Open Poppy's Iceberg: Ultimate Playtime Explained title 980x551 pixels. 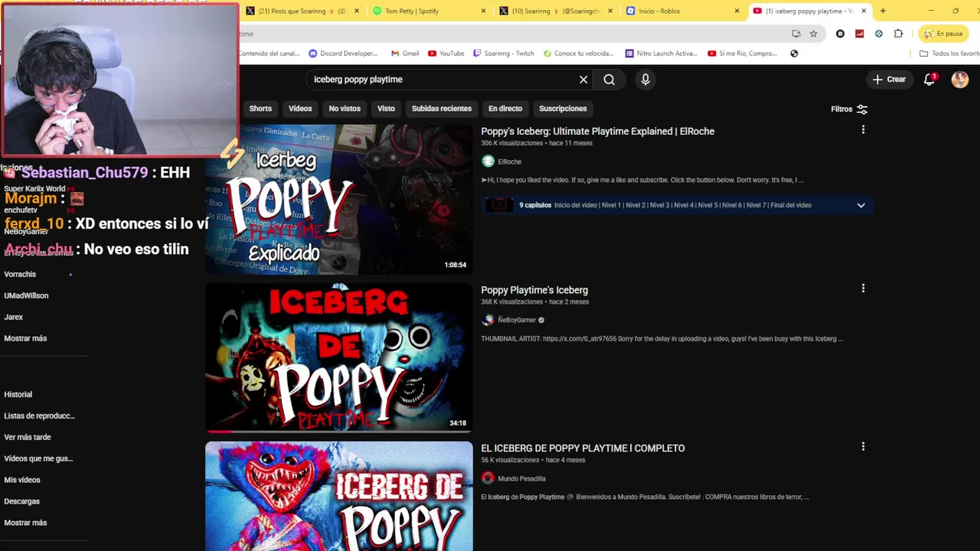(597, 131)
